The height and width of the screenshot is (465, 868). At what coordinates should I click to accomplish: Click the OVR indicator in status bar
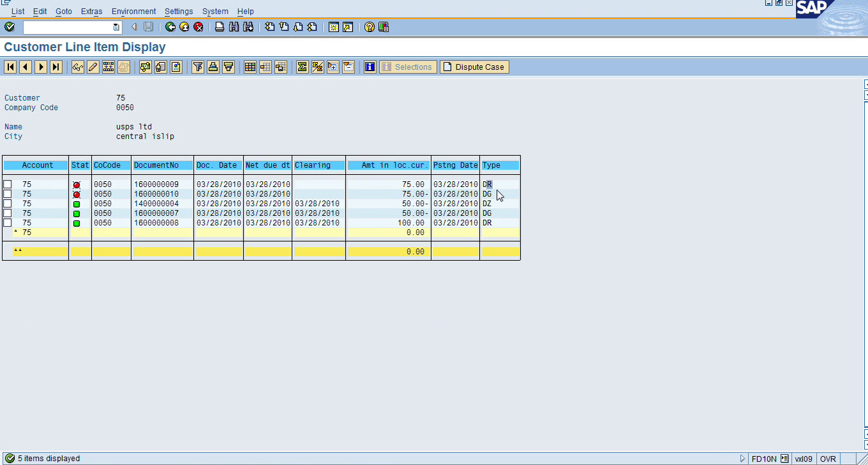pos(828,459)
